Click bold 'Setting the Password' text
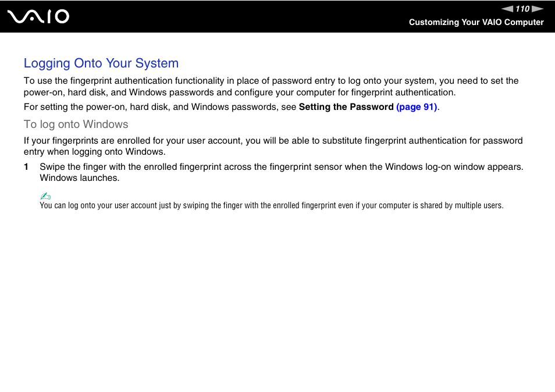 (x=346, y=107)
